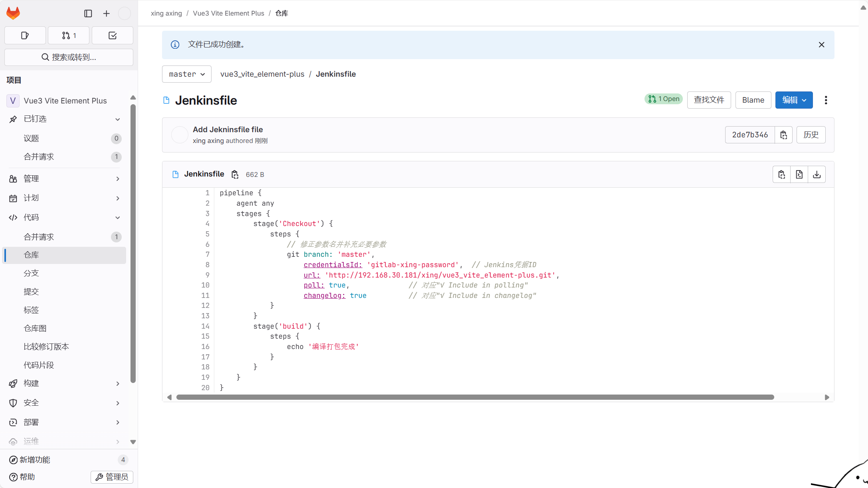Screen dimensions: 868x488
Task: Download the Jenkinsfile
Action: click(x=817, y=175)
